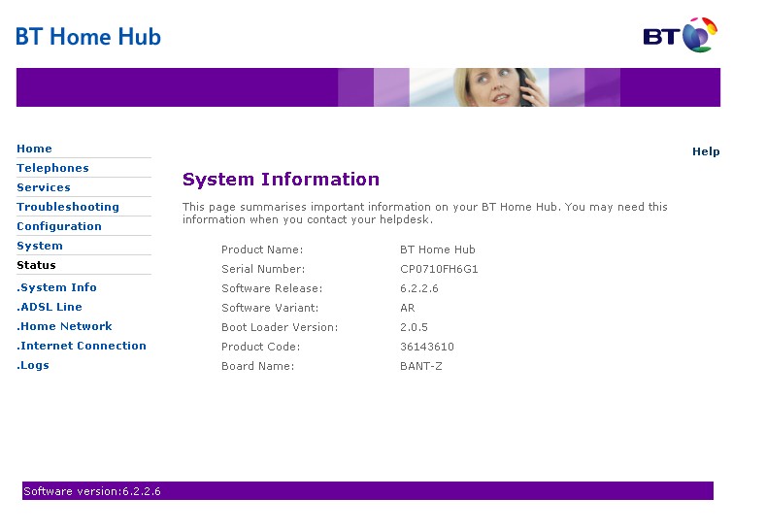
Task: Select the Boot Loader Version 2.0.5
Action: (414, 327)
